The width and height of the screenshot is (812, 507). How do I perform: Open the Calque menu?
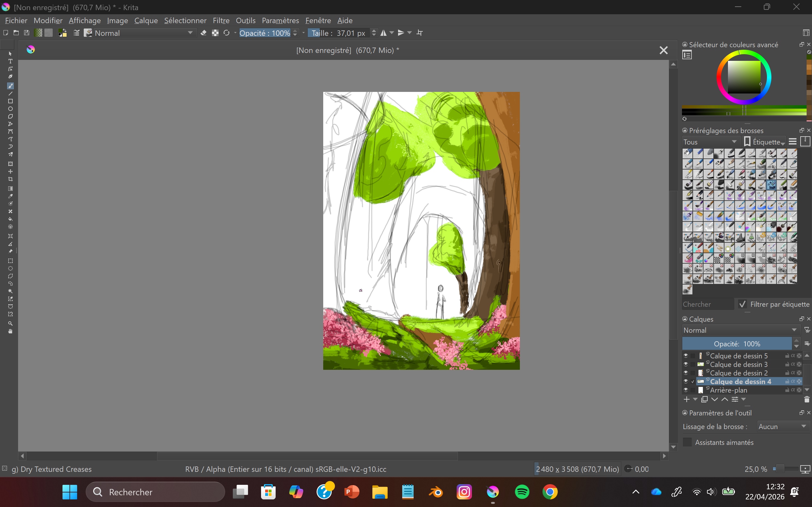146,21
